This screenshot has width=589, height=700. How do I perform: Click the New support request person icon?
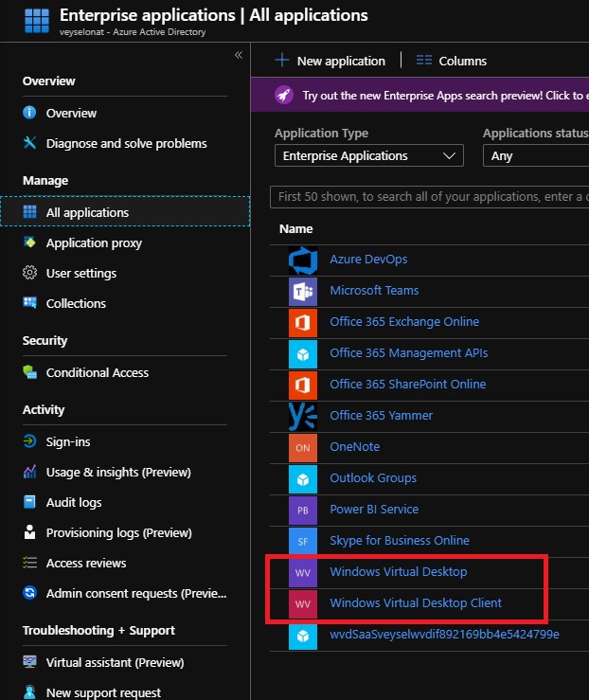pyautogui.click(x=29, y=692)
